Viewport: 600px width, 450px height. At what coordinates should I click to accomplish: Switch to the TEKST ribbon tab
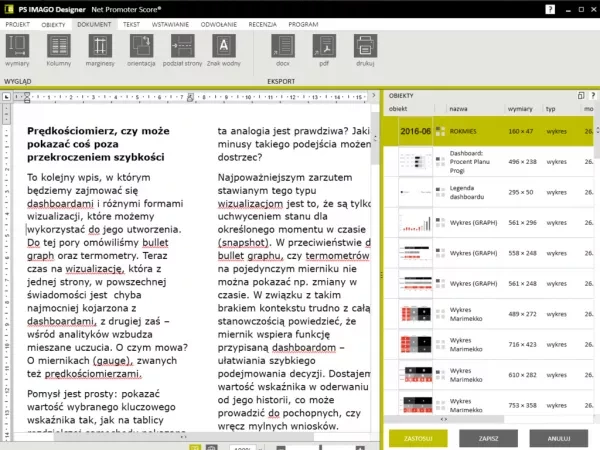131,22
